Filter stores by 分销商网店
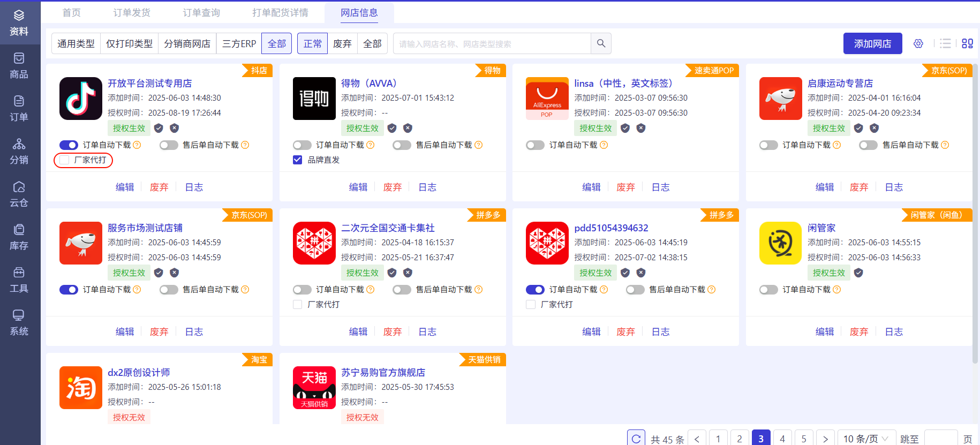Screen dimensions: 980x445 (x=187, y=43)
